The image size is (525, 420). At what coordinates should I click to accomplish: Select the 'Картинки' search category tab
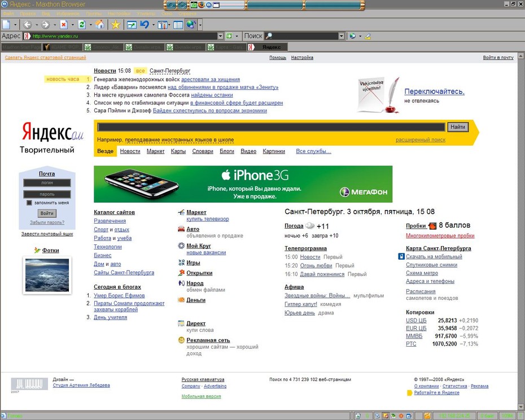pyautogui.click(x=274, y=151)
